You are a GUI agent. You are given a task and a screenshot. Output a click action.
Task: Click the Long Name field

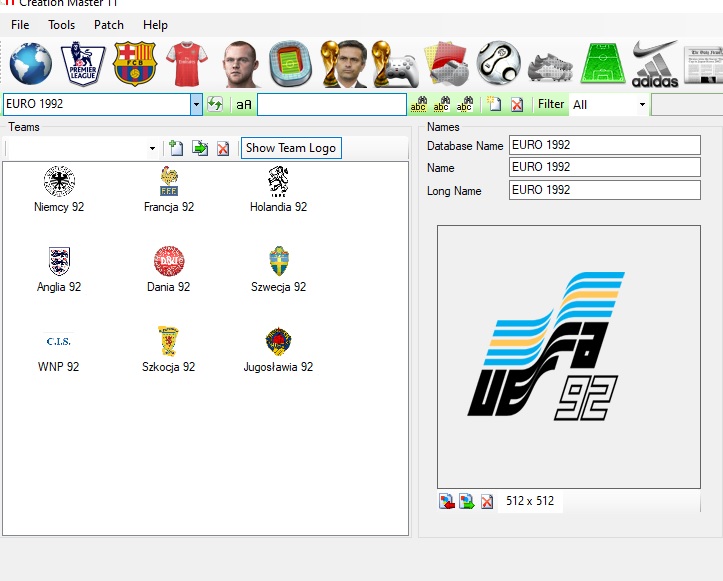604,190
